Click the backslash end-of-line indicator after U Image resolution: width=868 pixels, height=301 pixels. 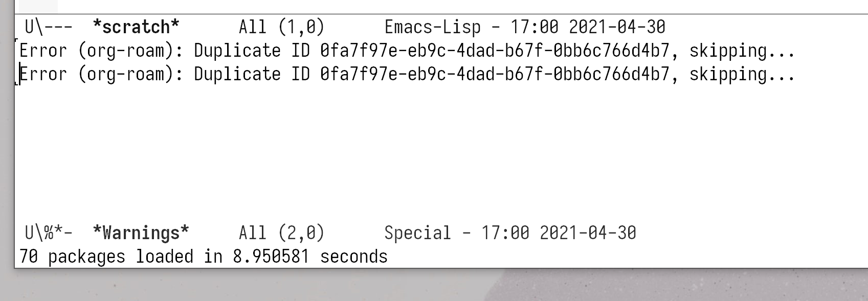point(38,27)
